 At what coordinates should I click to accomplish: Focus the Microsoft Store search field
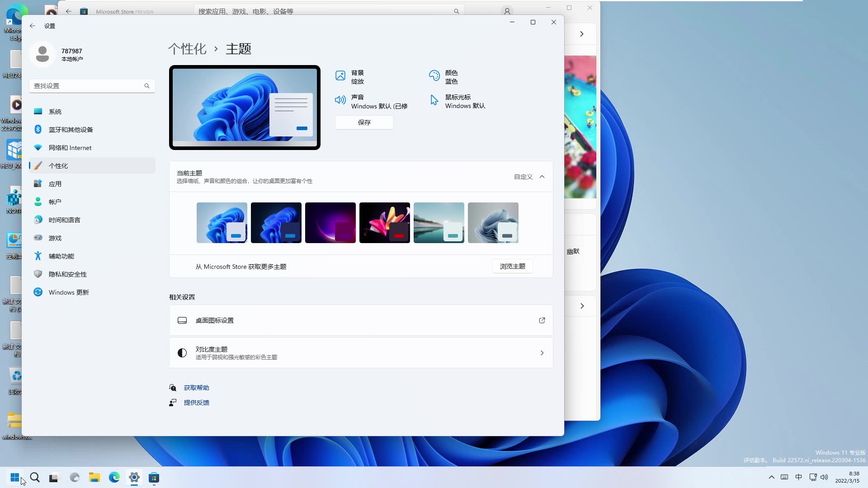tap(329, 11)
